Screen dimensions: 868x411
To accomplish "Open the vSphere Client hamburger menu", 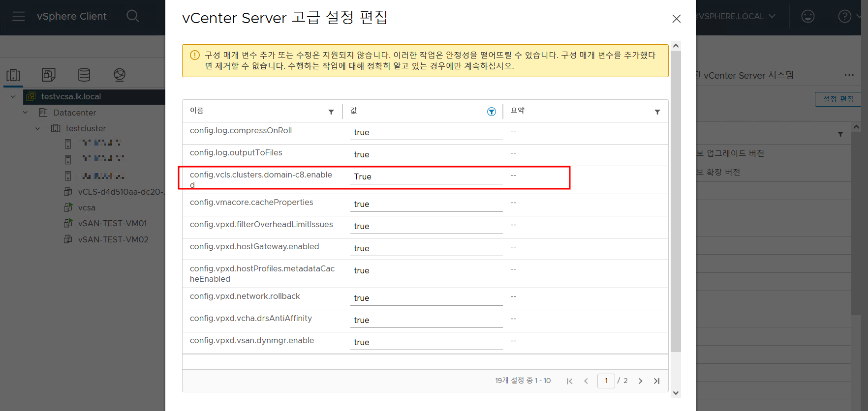I will [x=19, y=16].
